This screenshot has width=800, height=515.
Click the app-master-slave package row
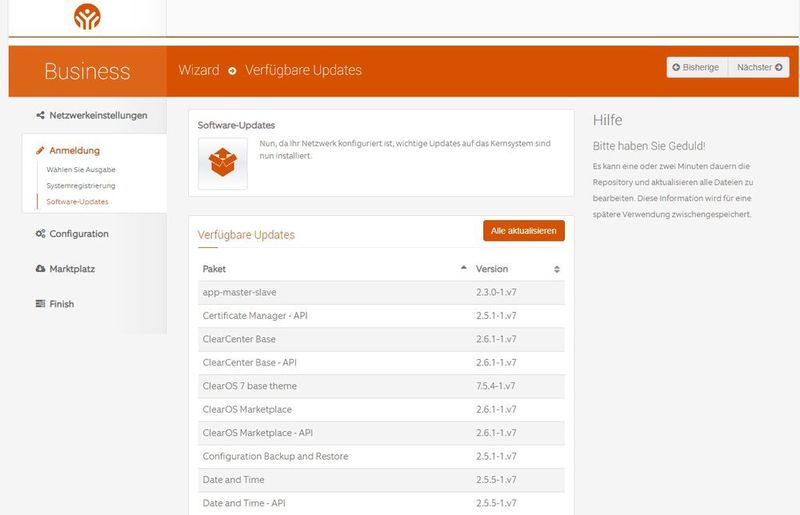tap(381, 292)
